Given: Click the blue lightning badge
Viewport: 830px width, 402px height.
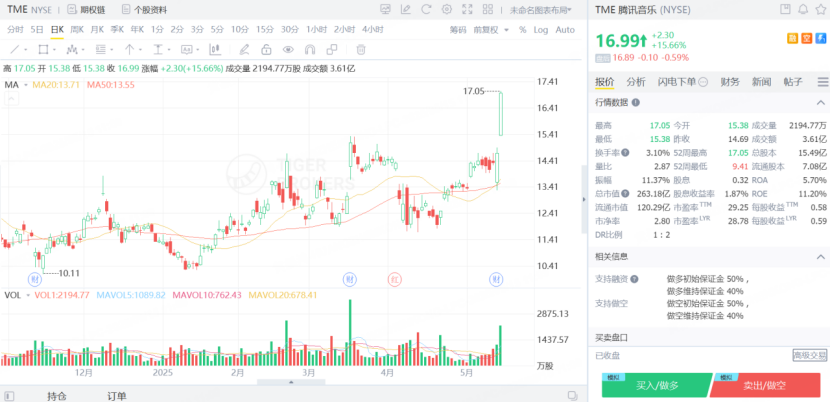Looking at the screenshot, I should pos(821,38).
